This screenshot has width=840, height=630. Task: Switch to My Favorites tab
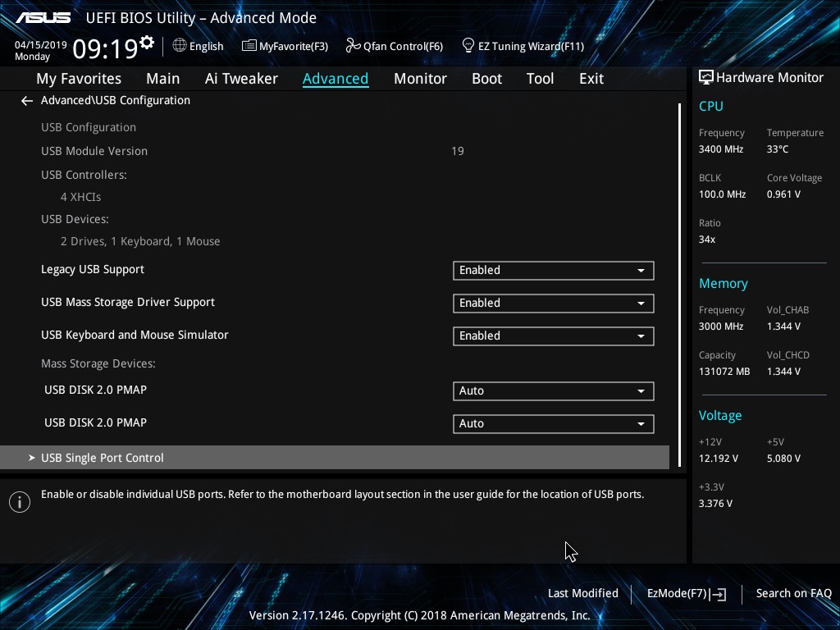pos(79,79)
